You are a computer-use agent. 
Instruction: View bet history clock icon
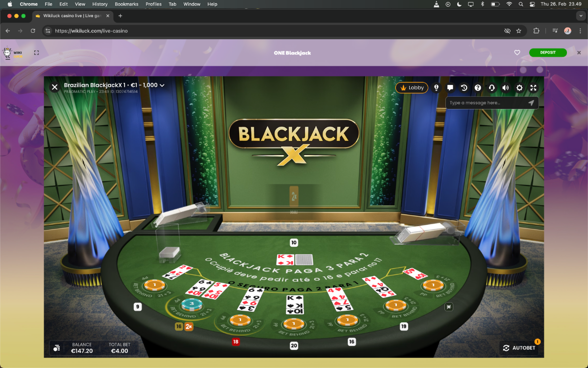[464, 88]
